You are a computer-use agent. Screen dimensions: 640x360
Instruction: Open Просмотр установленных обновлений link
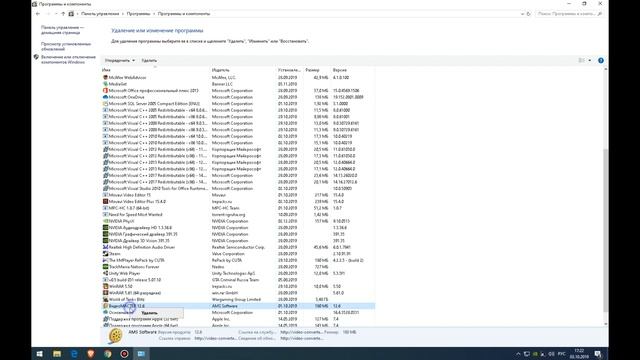click(66, 46)
